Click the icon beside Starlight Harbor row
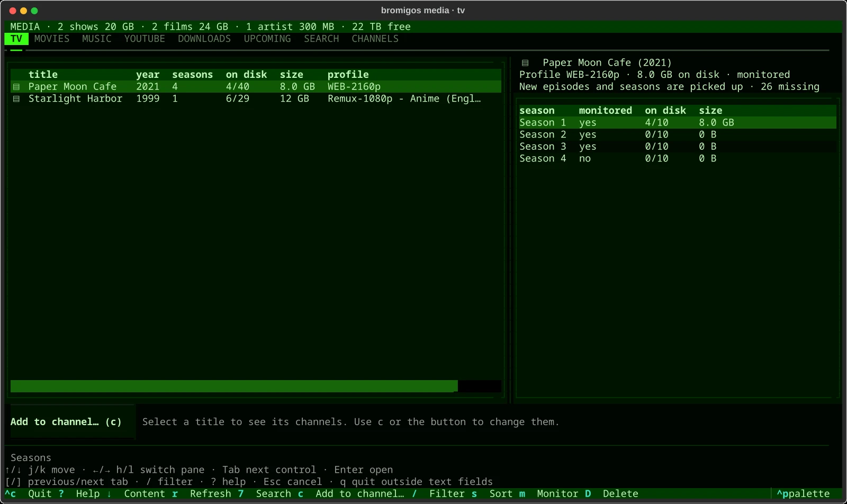This screenshot has height=504, width=847. click(x=16, y=99)
